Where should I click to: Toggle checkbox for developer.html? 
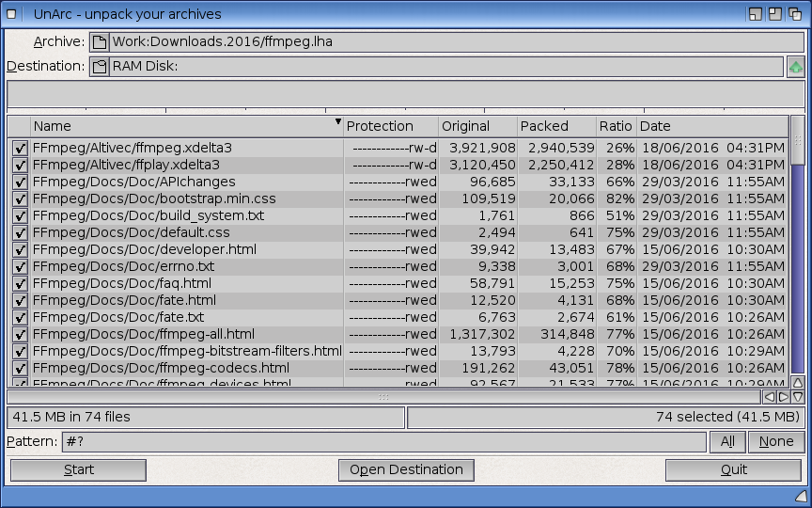click(x=20, y=249)
